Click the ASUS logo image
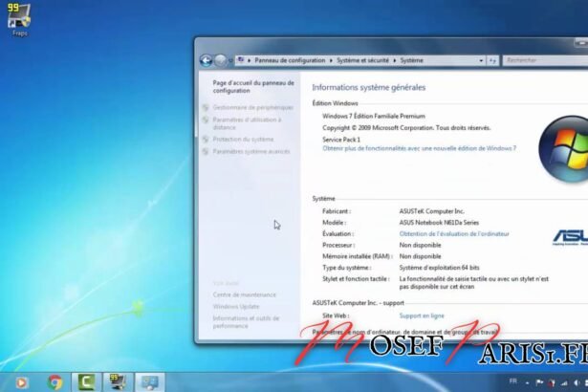The width and height of the screenshot is (588, 392). click(x=571, y=237)
